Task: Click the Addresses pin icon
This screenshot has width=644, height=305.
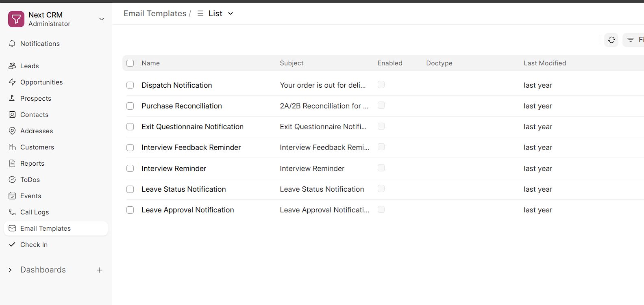Action: pyautogui.click(x=12, y=131)
